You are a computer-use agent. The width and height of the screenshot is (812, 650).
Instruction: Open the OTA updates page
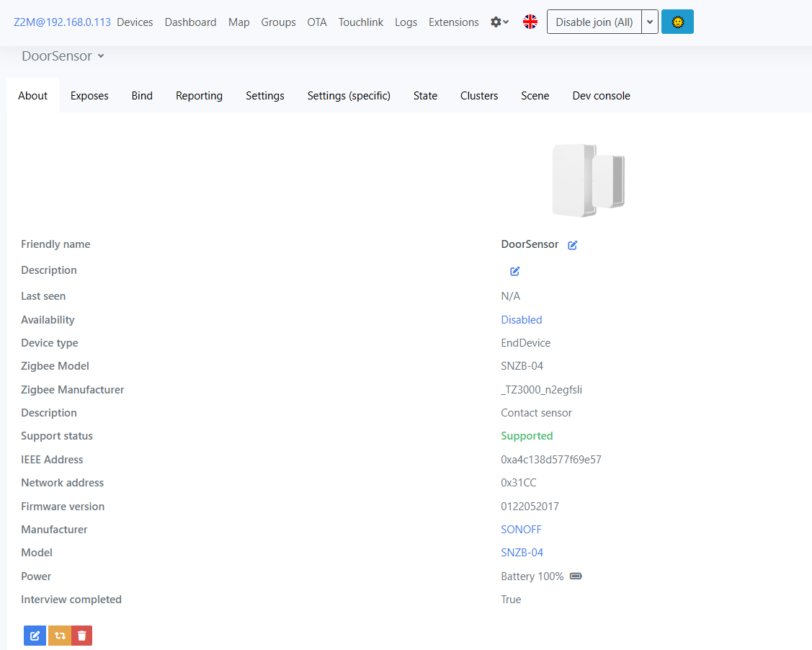pyautogui.click(x=317, y=22)
